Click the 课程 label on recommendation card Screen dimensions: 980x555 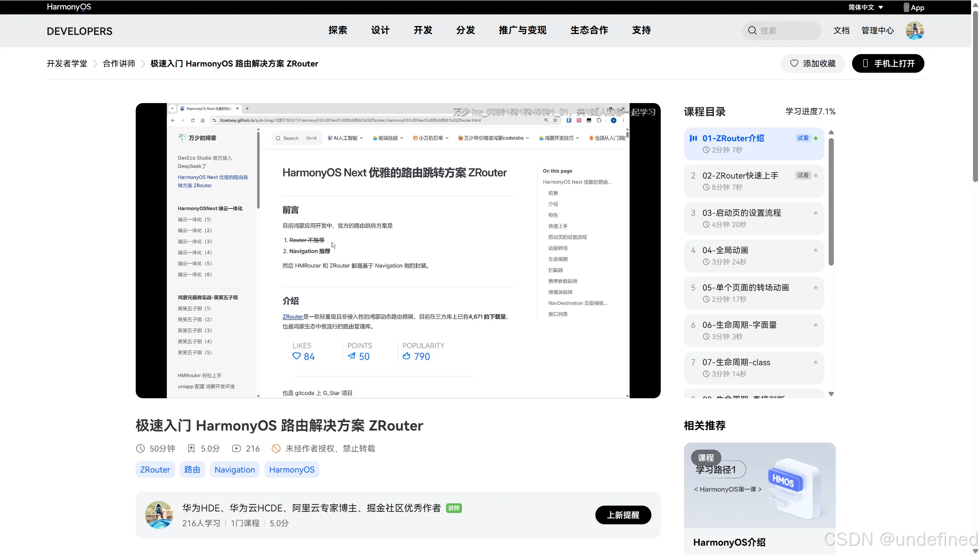tap(705, 458)
